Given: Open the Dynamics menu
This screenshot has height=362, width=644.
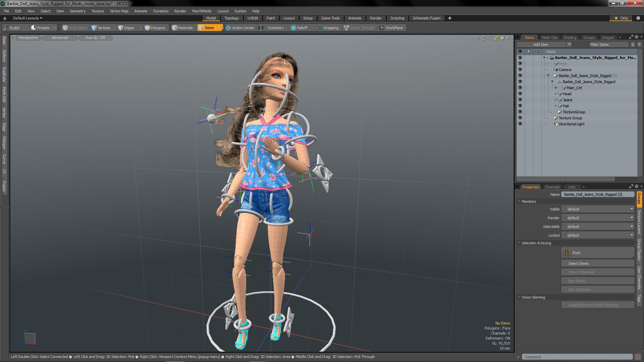Looking at the screenshot, I should click(x=161, y=11).
